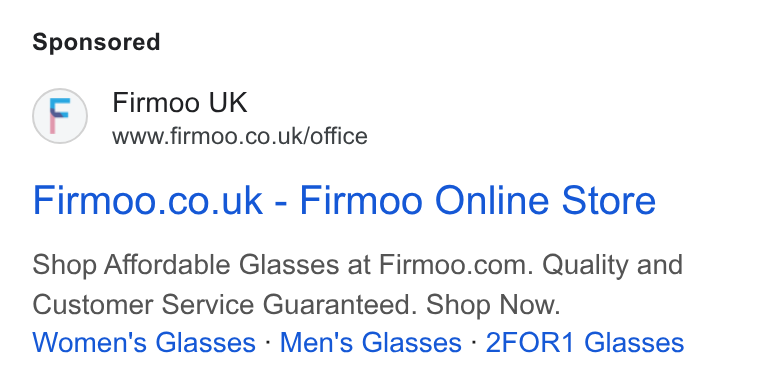Click the www.firmoo.co.uk/office display URL
Viewport: 760px width, 386px height.
pyautogui.click(x=240, y=136)
